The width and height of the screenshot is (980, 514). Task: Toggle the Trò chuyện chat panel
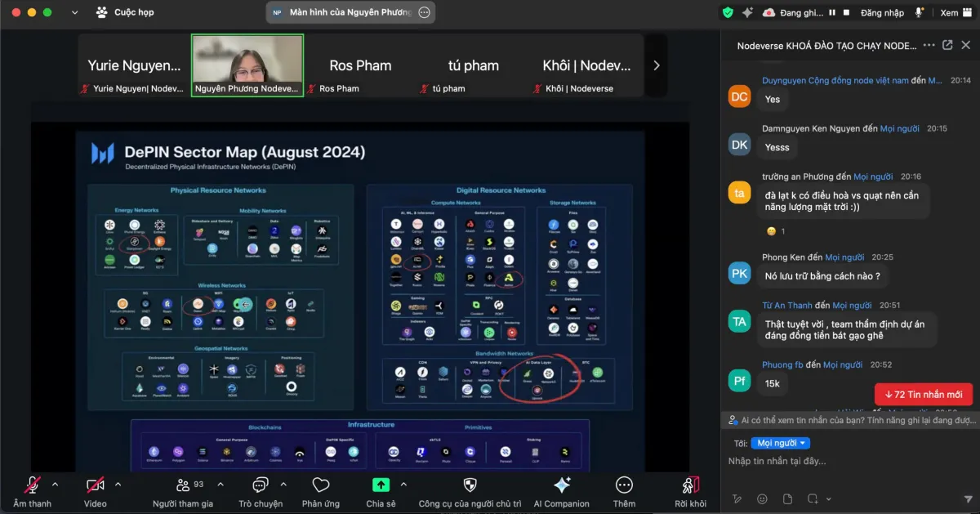[x=260, y=493]
